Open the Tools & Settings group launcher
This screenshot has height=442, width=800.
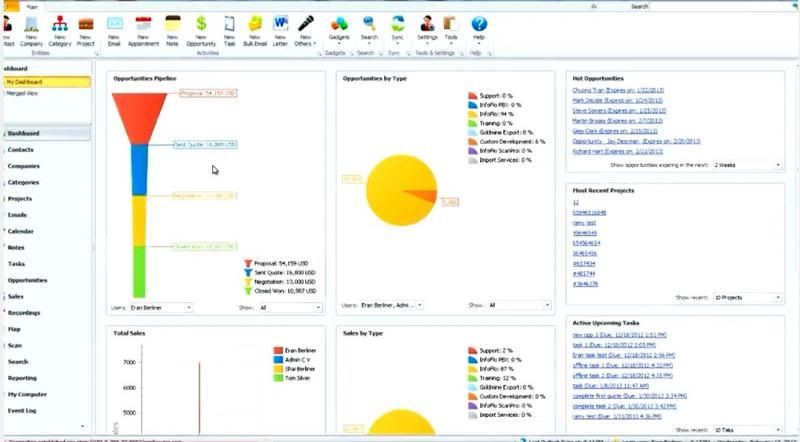461,53
